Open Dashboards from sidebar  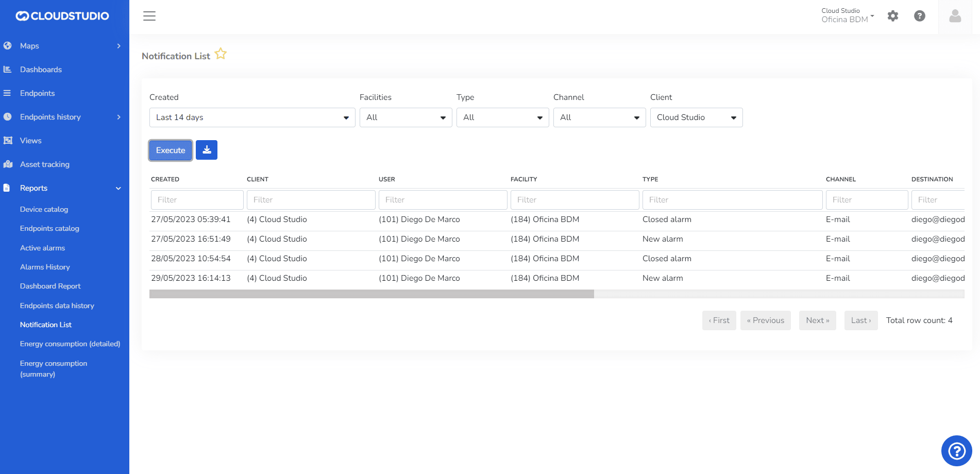point(41,70)
